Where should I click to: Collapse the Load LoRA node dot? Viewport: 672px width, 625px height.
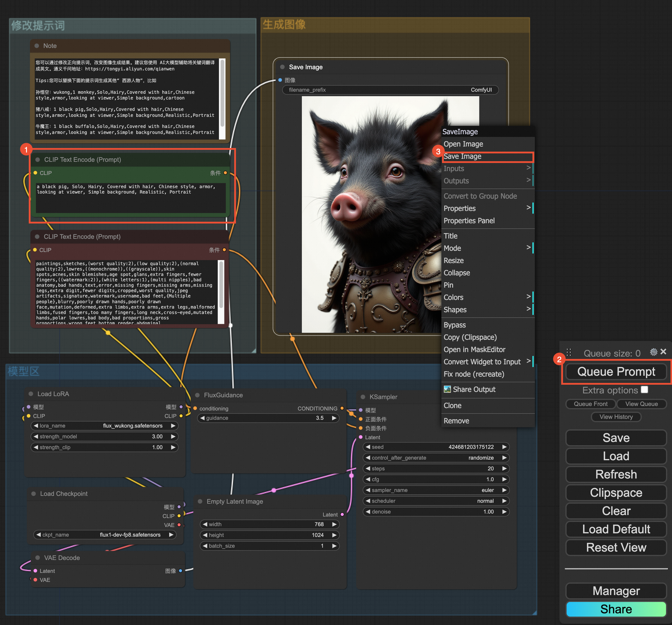[31, 394]
